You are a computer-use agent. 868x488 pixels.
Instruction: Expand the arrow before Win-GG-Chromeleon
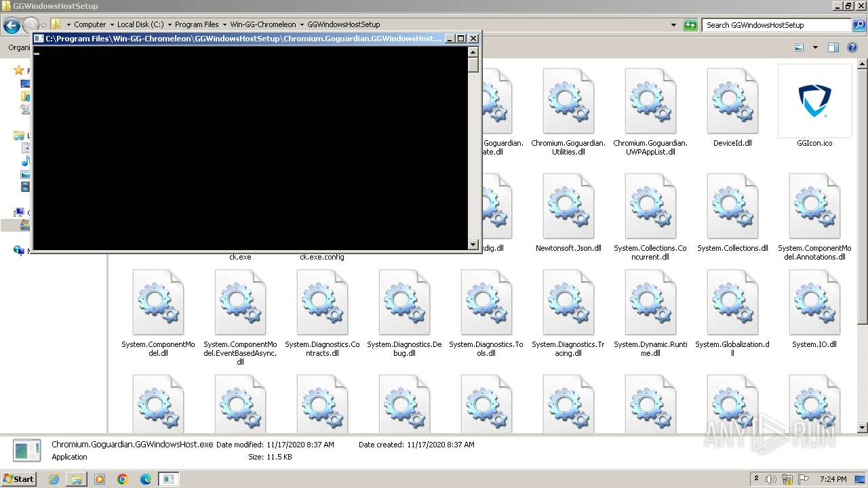click(x=224, y=24)
